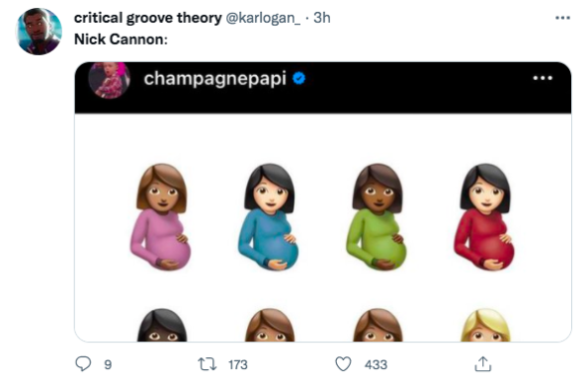Screen dimensions: 588x386
Task: Click the @karlogan_ handle
Action: (x=263, y=18)
